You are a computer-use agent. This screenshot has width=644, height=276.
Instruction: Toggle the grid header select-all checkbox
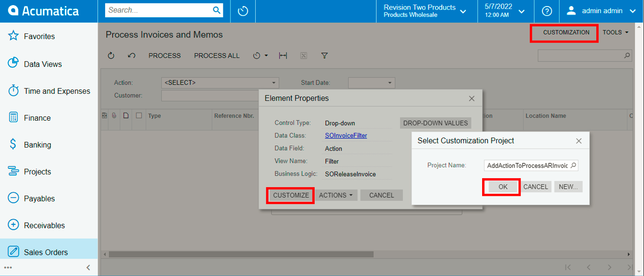139,116
